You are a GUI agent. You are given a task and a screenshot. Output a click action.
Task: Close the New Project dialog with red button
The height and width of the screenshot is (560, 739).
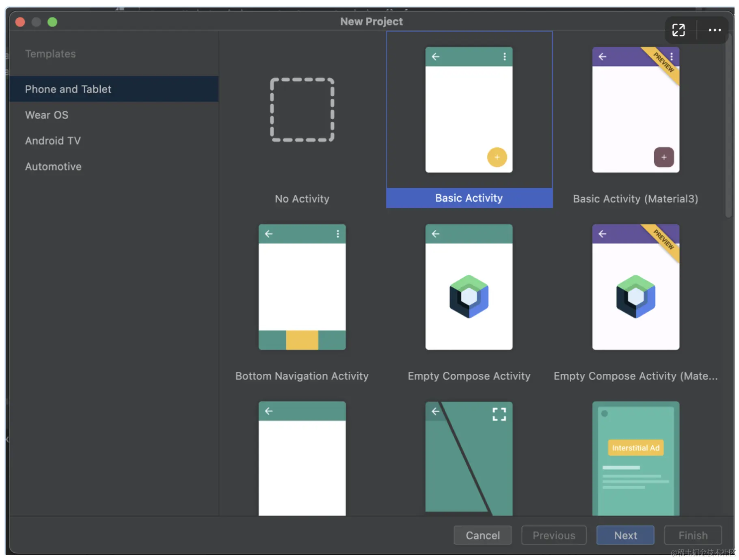pos(20,22)
